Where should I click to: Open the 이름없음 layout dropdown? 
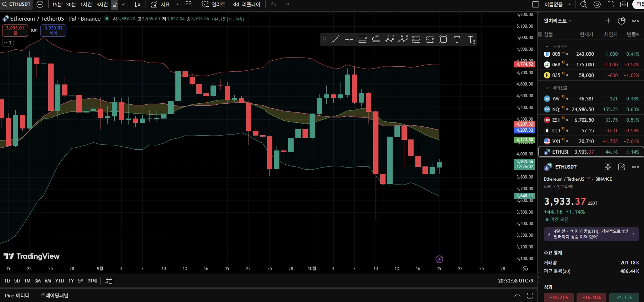pos(558,4)
